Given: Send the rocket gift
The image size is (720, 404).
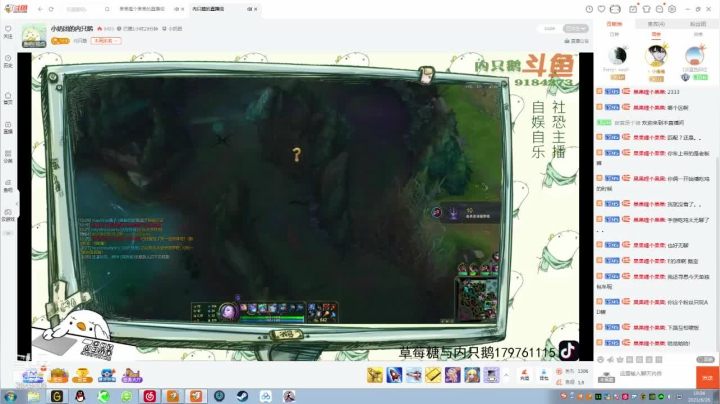Looking at the screenshot, I should point(394,376).
